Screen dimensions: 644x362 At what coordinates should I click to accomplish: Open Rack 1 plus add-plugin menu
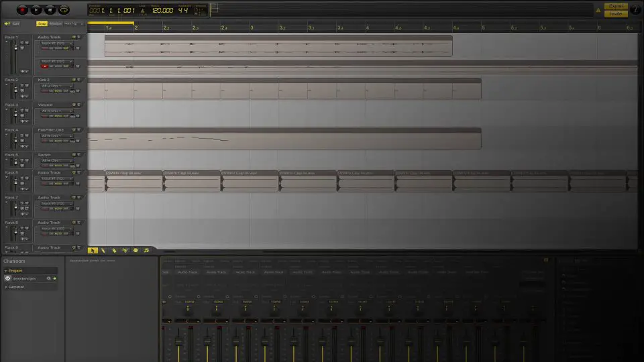tap(24, 72)
